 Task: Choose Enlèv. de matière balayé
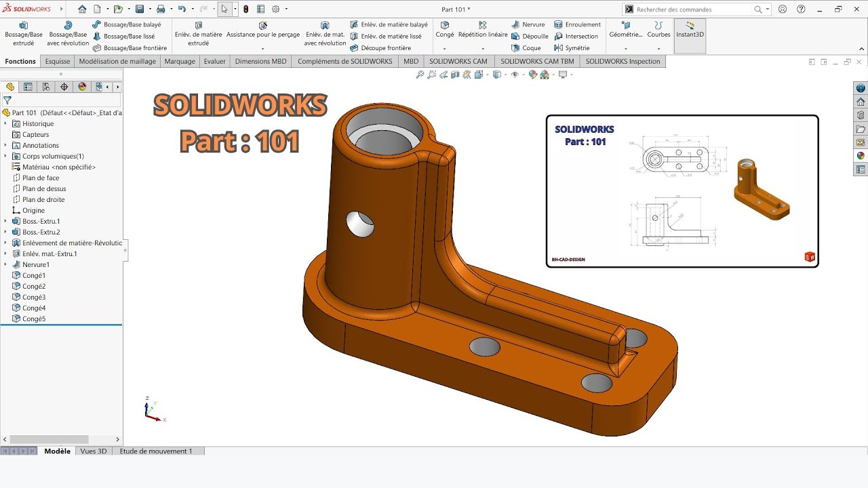[x=389, y=24]
